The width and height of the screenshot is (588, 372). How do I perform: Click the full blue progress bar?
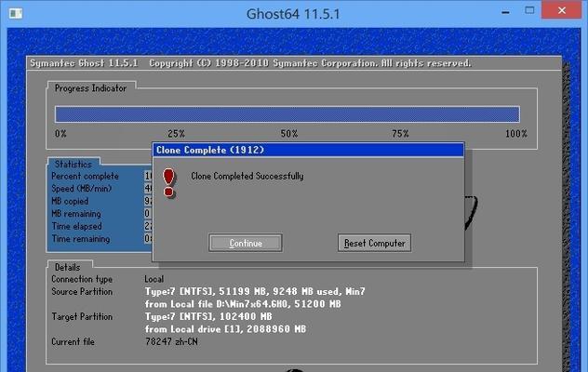287,114
